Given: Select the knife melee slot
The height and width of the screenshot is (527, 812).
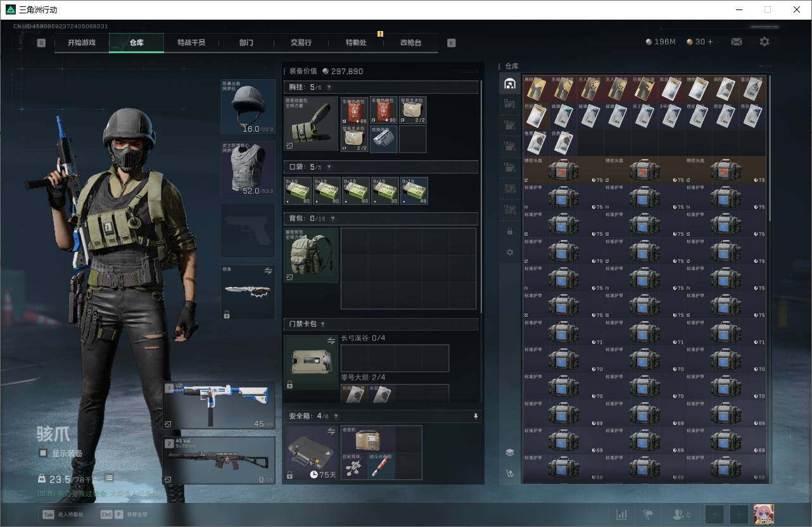Looking at the screenshot, I should (248, 292).
